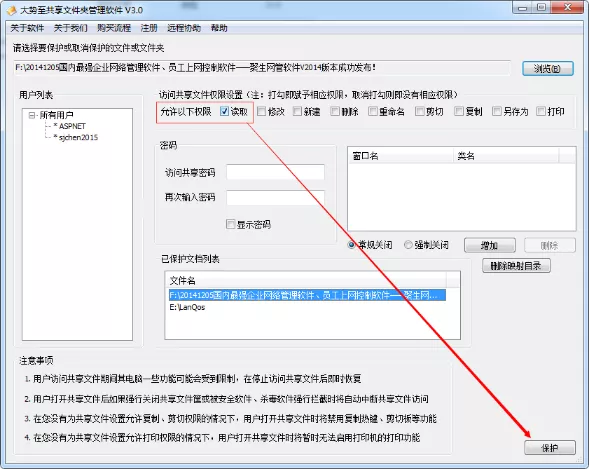Viewport: 589px width, 469px height.
Task: Click the 保护 button
Action: pos(550,448)
